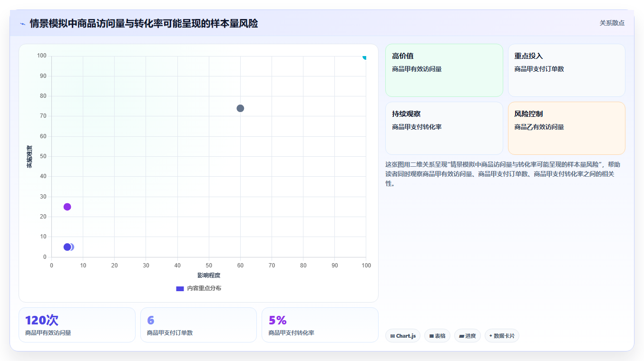
Task: Click the Chart.js chip icon
Action: [x=392, y=336]
